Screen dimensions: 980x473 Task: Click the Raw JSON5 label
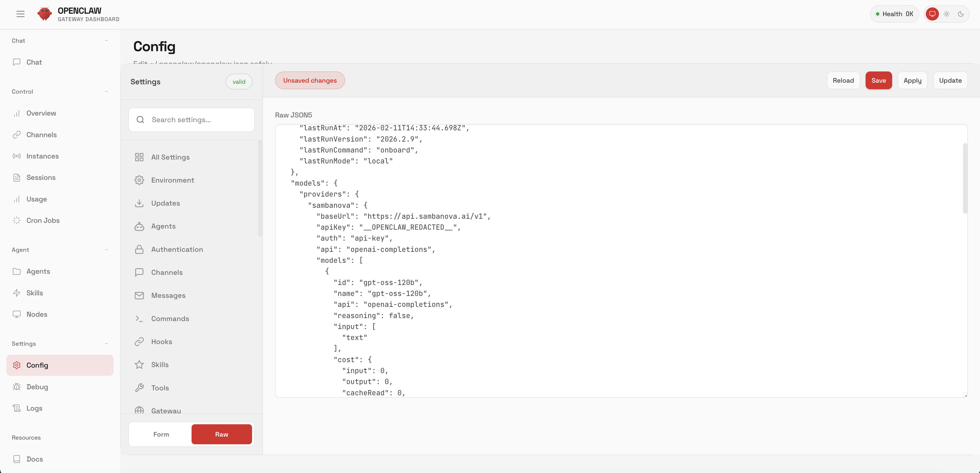[x=293, y=115]
